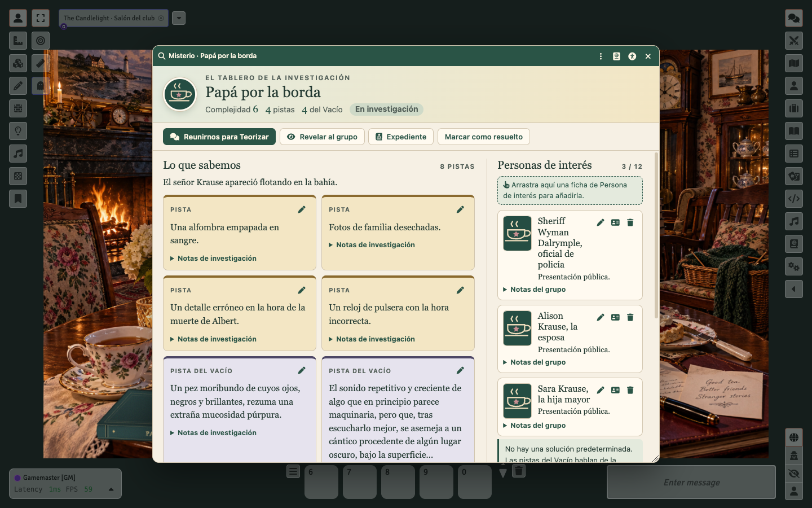
Task: Open the game settings gears tab
Action: pos(794,266)
